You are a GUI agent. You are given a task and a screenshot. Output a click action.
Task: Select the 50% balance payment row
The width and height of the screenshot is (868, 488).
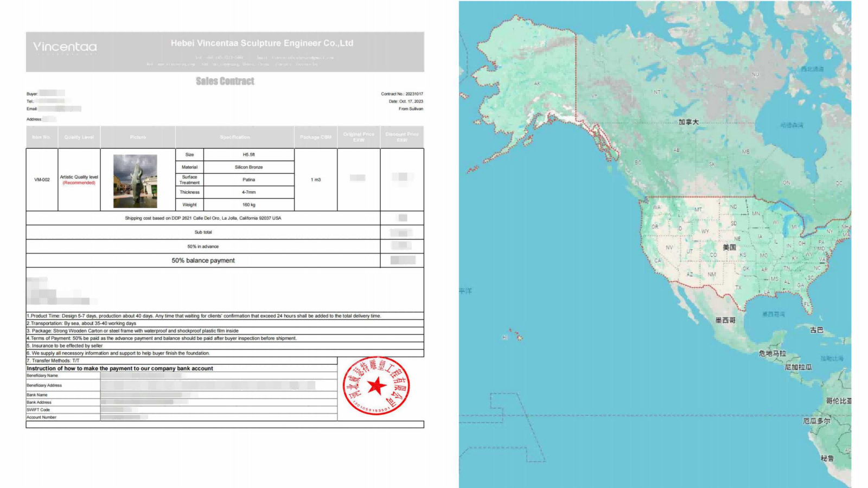[203, 261]
